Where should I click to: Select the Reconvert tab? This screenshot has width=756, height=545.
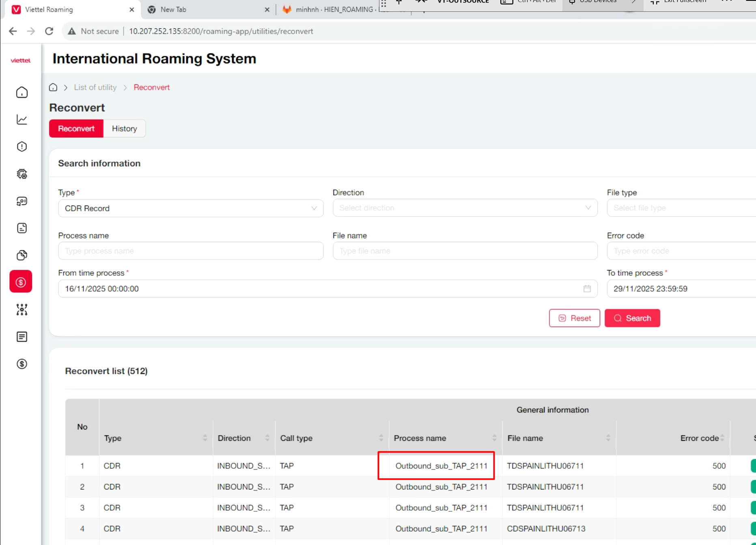(x=76, y=129)
